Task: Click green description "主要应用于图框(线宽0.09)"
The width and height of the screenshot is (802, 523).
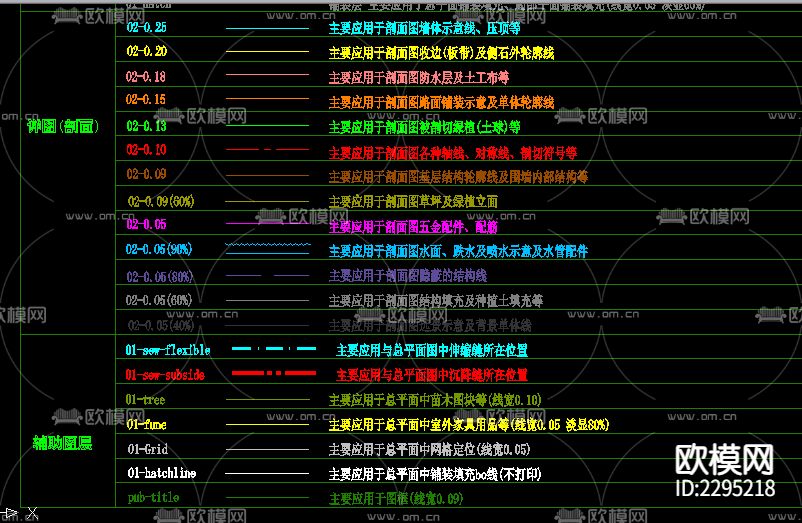Action: point(395,498)
